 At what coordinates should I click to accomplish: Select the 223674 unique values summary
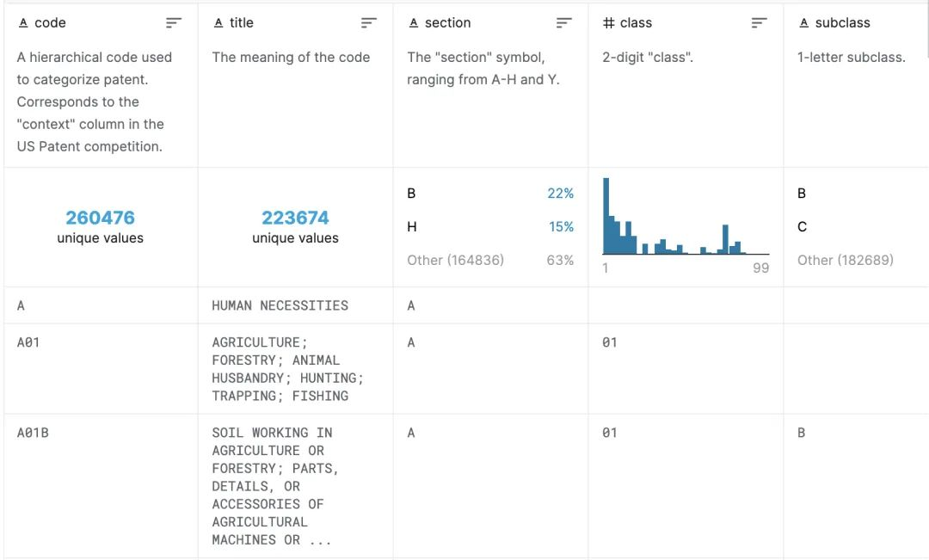pos(295,226)
